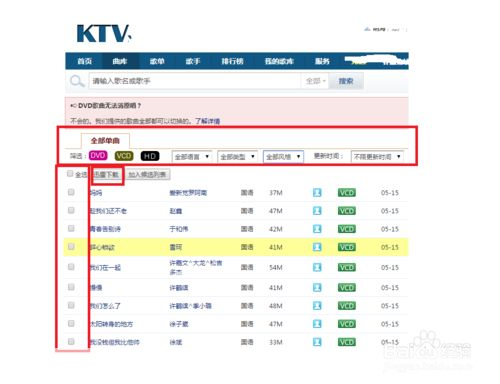Open the 全部风格 style dropdown
Screen dimensions: 500x384
pyautogui.click(x=283, y=156)
